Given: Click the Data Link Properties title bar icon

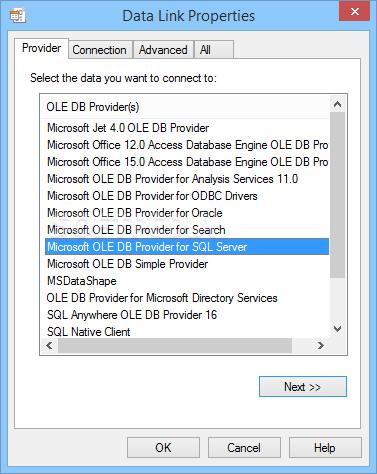Looking at the screenshot, I should click(x=18, y=16).
